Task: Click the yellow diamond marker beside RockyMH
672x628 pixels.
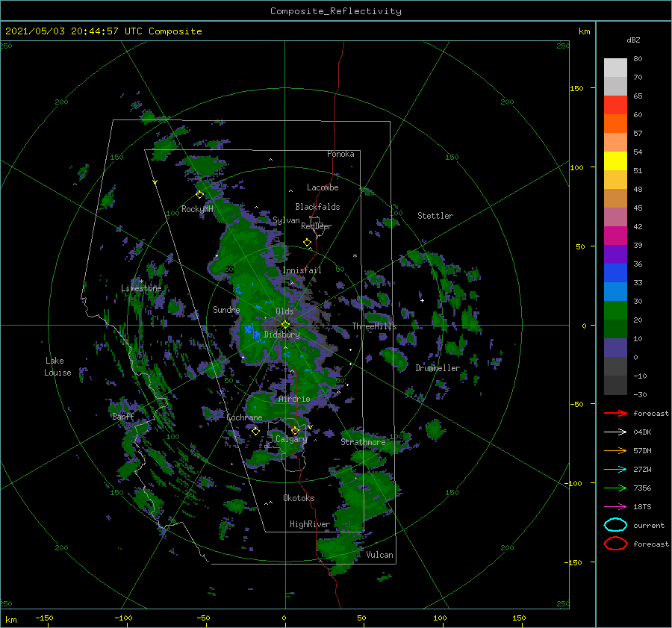Action: tap(199, 195)
